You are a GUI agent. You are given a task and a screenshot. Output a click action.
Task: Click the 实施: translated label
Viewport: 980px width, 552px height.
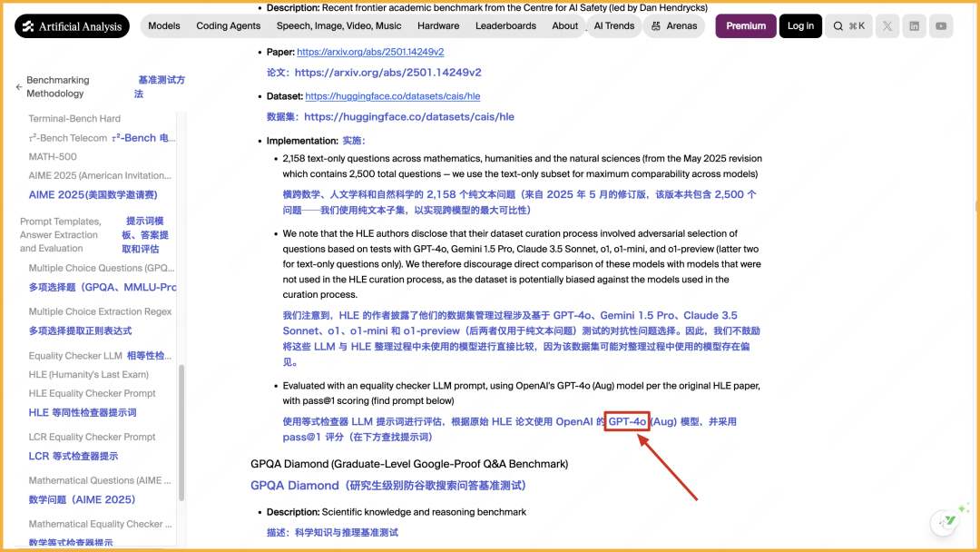tap(354, 141)
